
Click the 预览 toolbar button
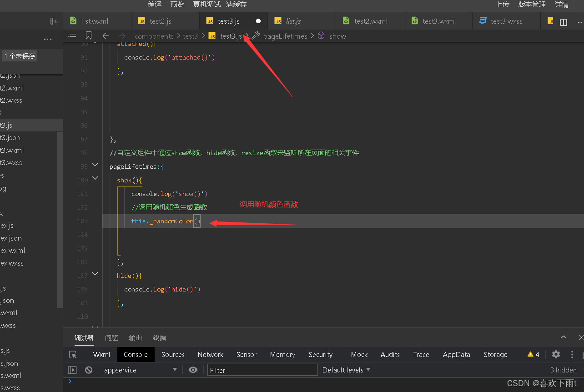[x=177, y=5]
